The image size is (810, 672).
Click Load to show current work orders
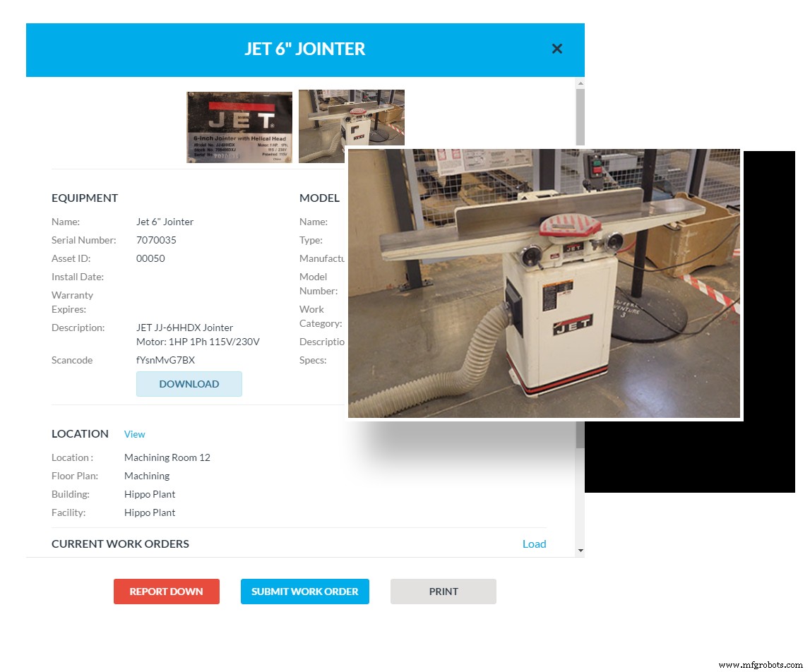click(x=534, y=544)
